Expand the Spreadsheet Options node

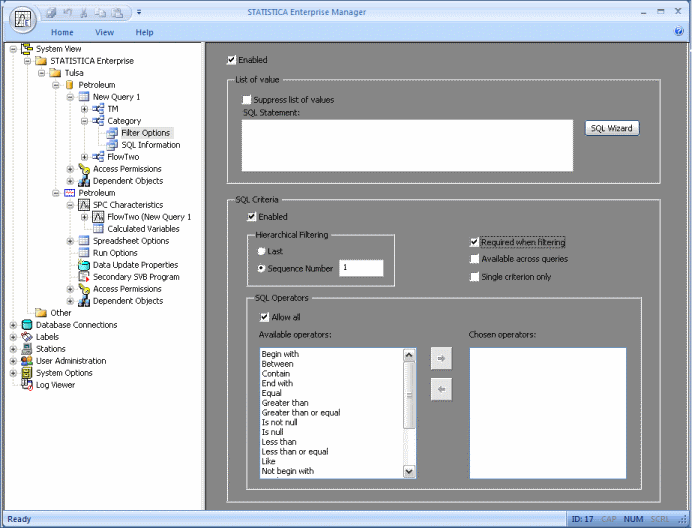(70, 241)
